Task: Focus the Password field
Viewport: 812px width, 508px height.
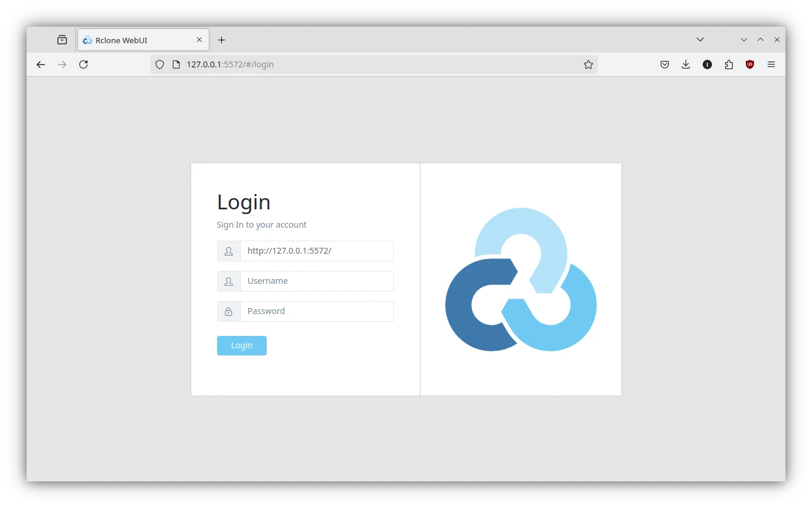Action: [317, 311]
